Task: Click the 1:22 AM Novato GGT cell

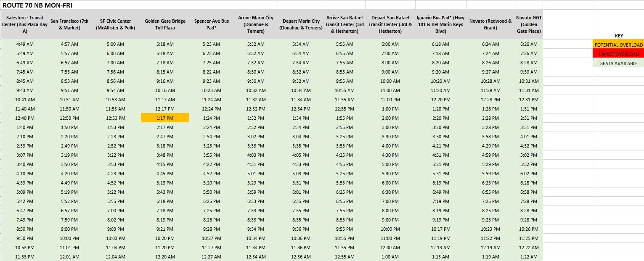Action: pyautogui.click(x=528, y=257)
